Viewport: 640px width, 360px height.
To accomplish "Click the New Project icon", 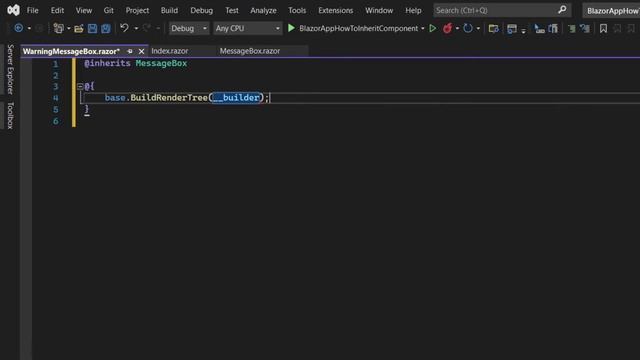I will tap(59, 28).
